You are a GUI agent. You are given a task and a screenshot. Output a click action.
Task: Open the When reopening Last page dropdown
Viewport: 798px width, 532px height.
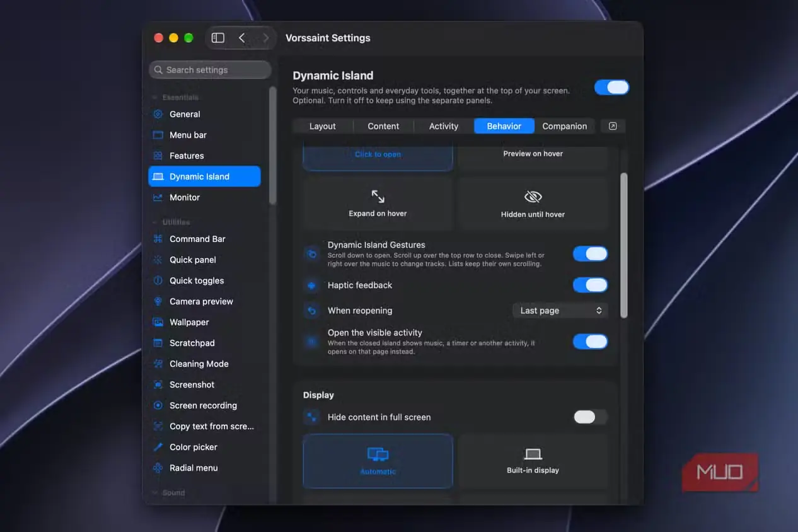coord(560,310)
